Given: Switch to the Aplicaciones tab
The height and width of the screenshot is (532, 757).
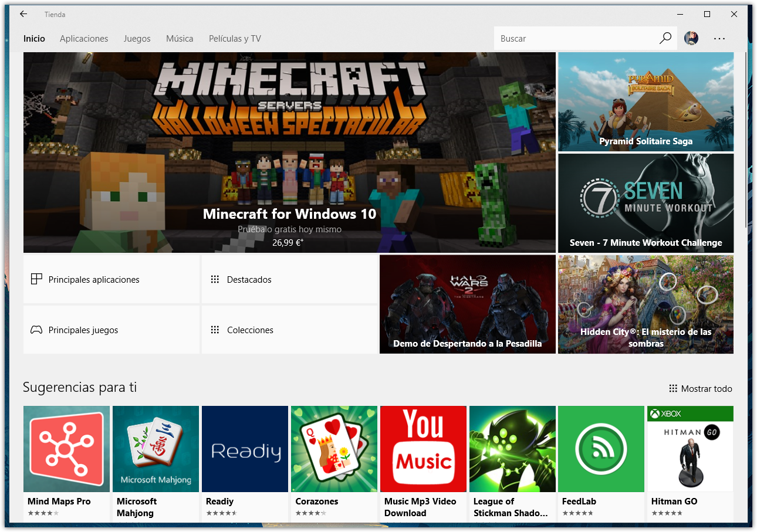Looking at the screenshot, I should point(84,38).
